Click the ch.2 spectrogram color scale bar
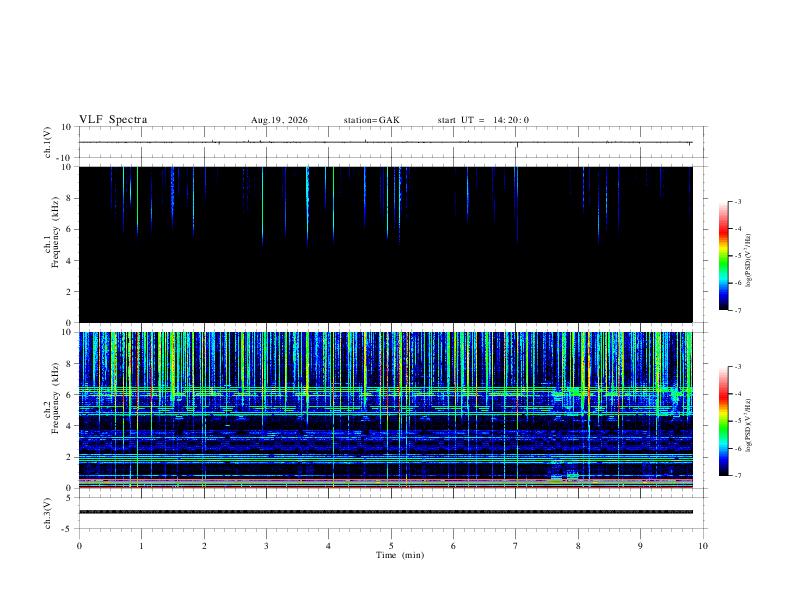The image size is (792, 612). click(723, 421)
